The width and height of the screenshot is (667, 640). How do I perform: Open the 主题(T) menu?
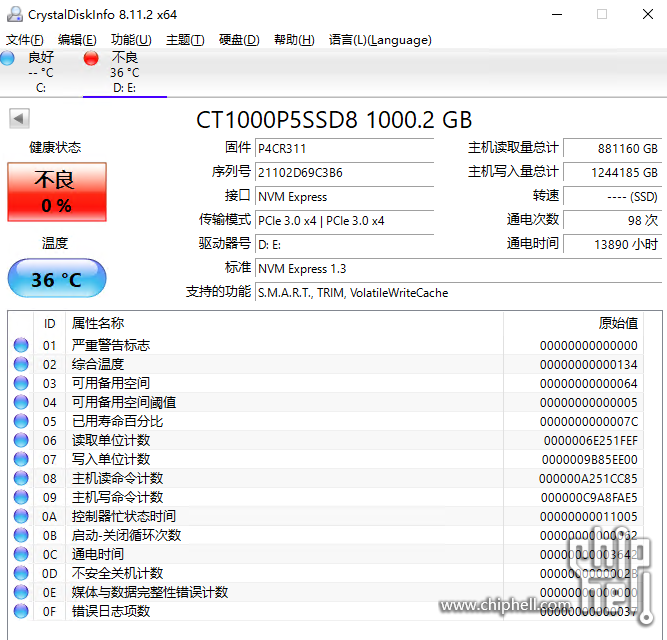tap(185, 40)
